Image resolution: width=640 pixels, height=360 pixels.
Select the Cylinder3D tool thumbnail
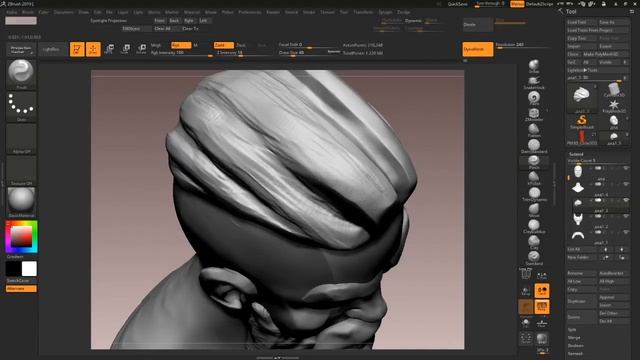(x=613, y=89)
